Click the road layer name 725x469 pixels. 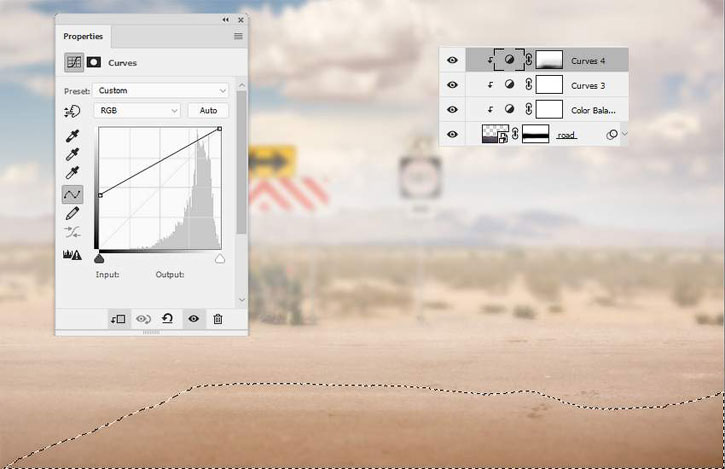[566, 135]
